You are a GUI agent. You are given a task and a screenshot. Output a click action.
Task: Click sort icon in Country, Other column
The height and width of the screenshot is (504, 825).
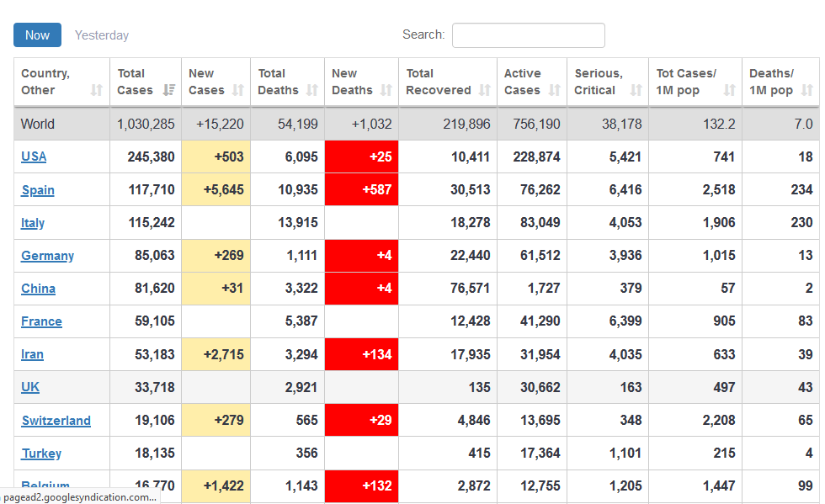tap(97, 90)
